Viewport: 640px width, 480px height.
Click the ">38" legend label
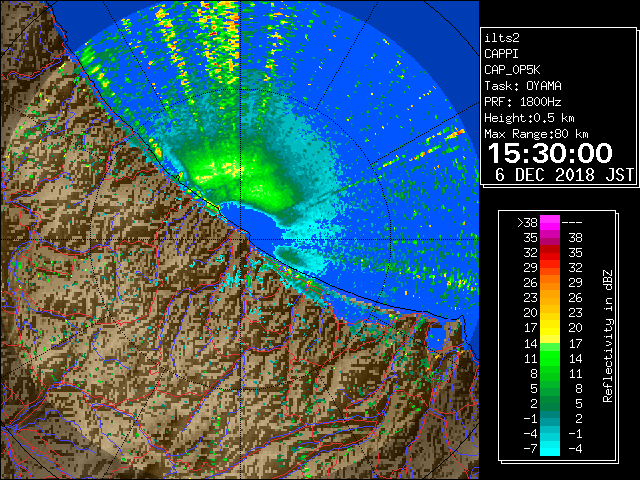point(527,222)
